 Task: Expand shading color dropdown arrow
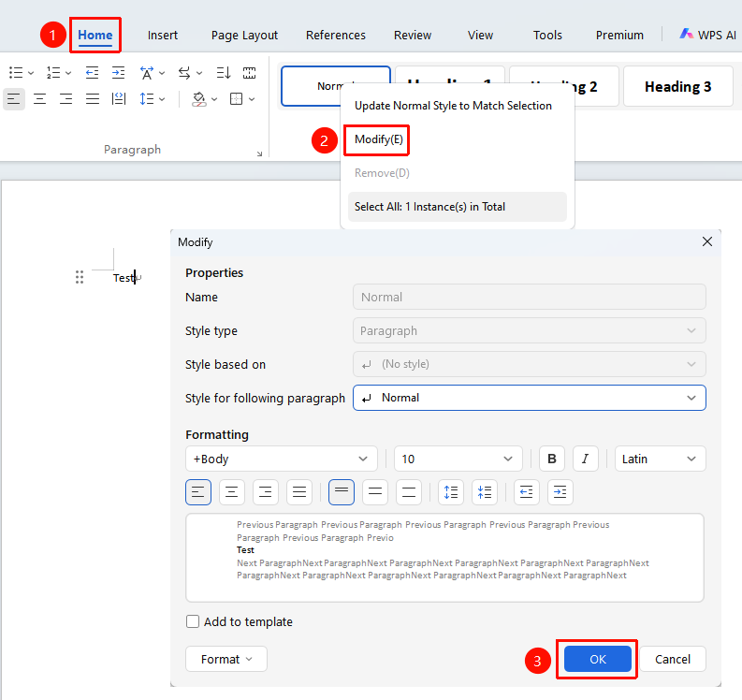coord(214,99)
